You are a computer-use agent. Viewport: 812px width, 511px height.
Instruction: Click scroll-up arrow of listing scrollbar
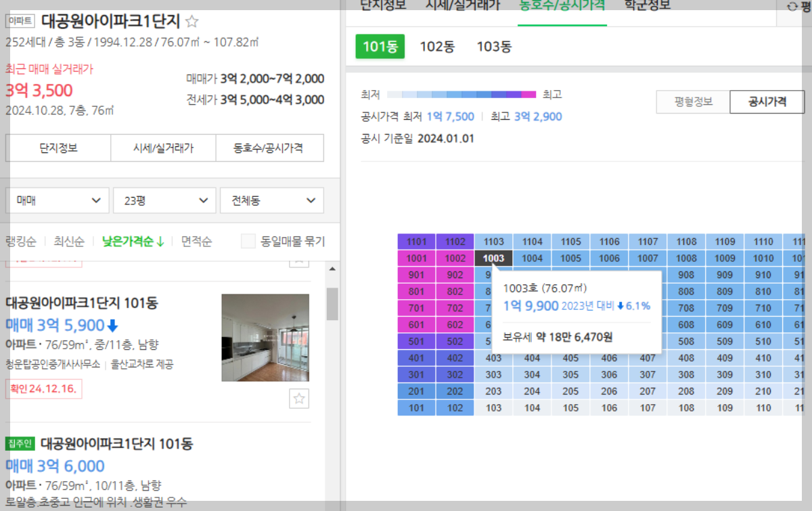(x=332, y=269)
